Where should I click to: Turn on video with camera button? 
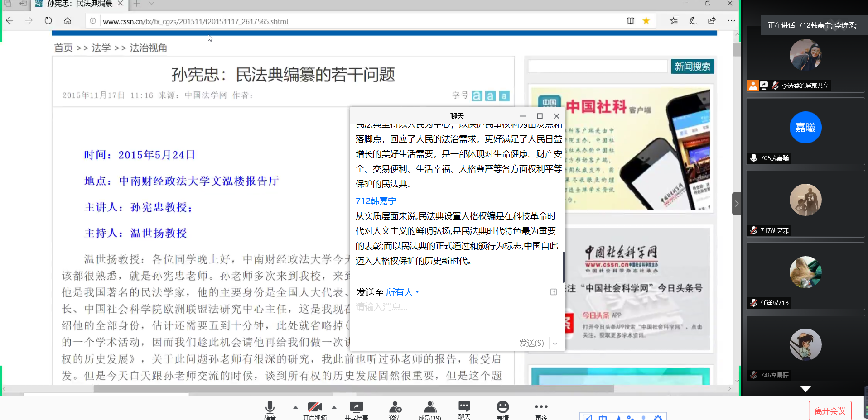tap(314, 408)
